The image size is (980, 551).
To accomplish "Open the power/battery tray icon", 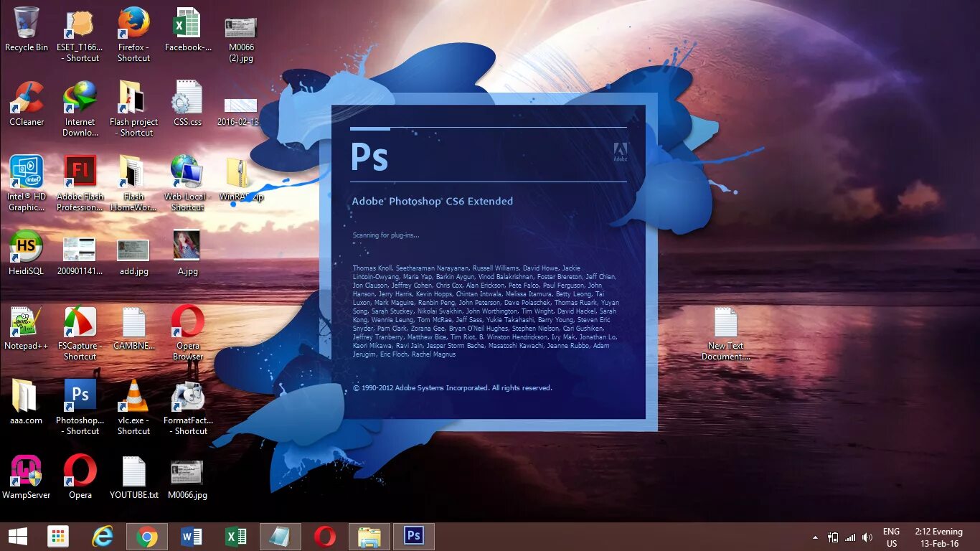I will click(x=833, y=537).
